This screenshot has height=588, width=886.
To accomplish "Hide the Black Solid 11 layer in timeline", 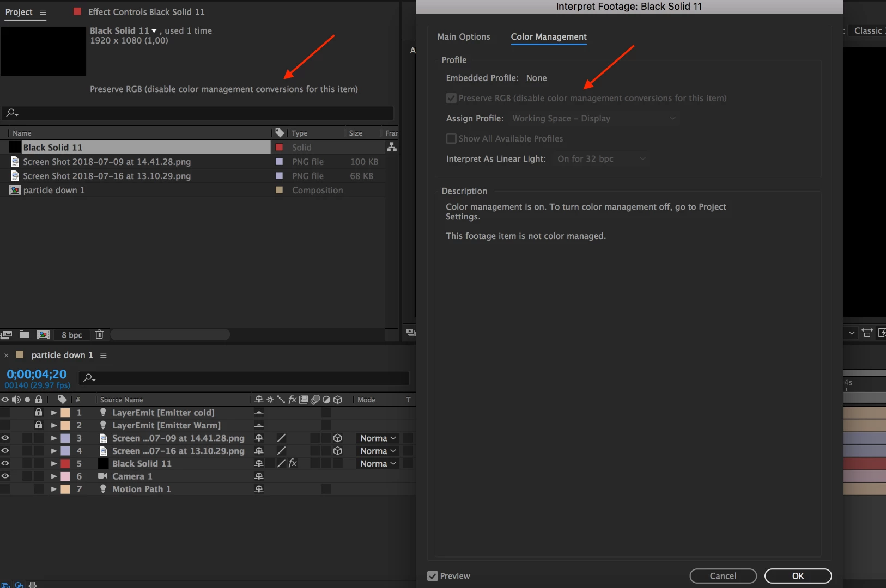I will click(x=5, y=463).
